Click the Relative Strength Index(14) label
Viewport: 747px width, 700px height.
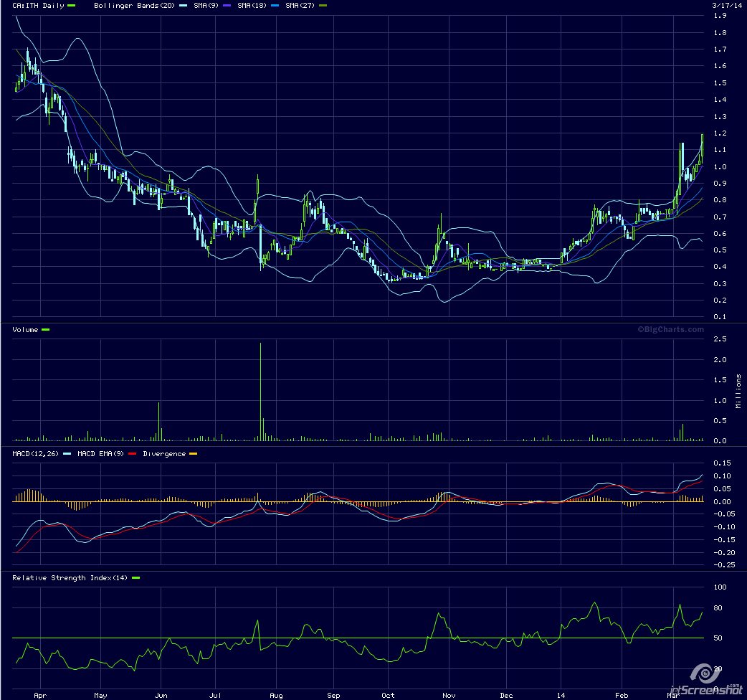[70, 578]
